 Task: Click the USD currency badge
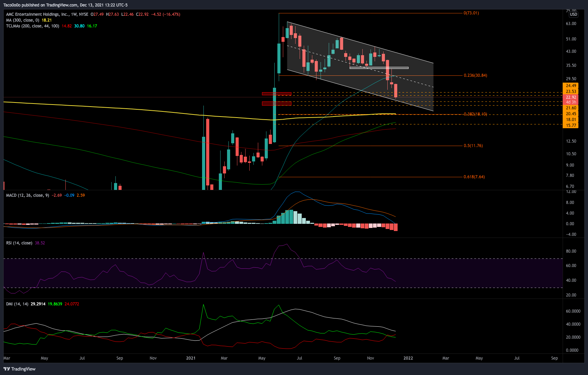[573, 14]
